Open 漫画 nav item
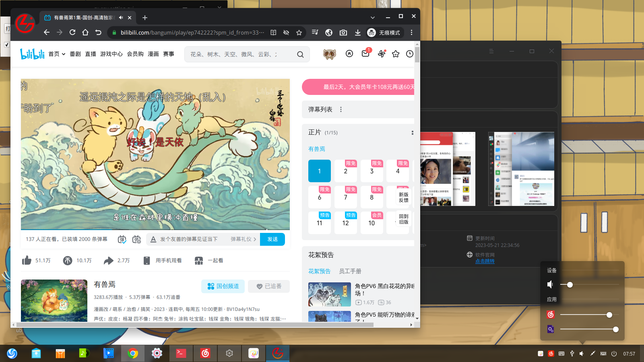Image resolution: width=644 pixels, height=362 pixels. 153,54
